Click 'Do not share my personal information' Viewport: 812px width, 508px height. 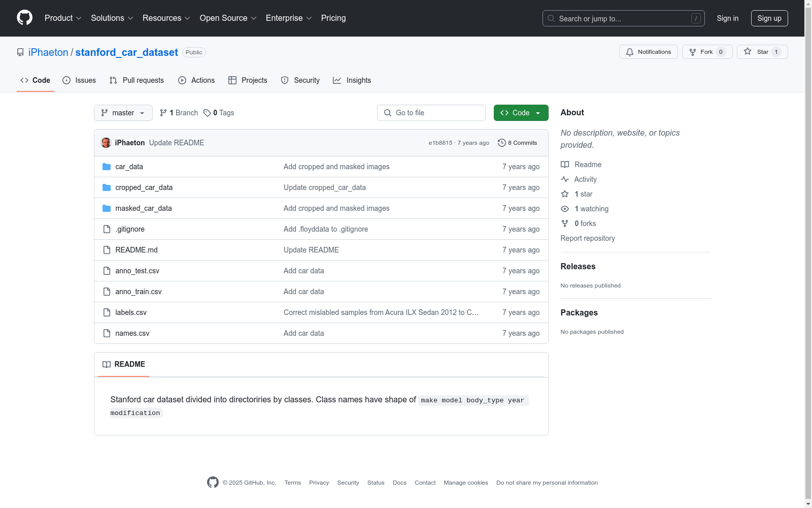point(547,483)
